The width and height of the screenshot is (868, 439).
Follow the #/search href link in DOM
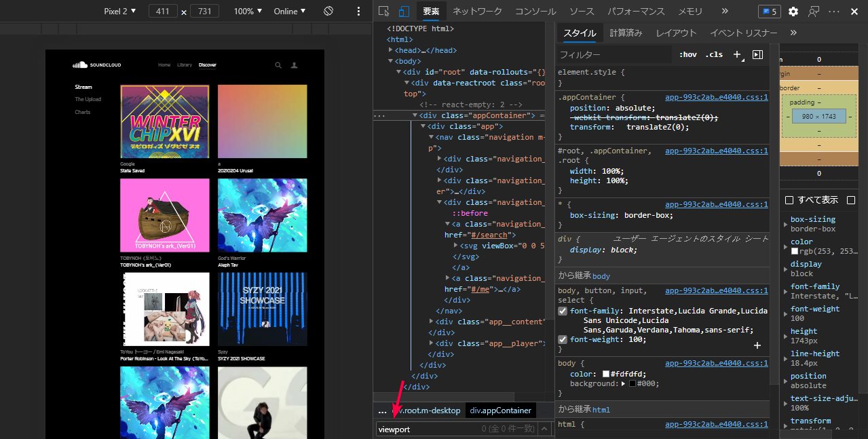click(489, 235)
